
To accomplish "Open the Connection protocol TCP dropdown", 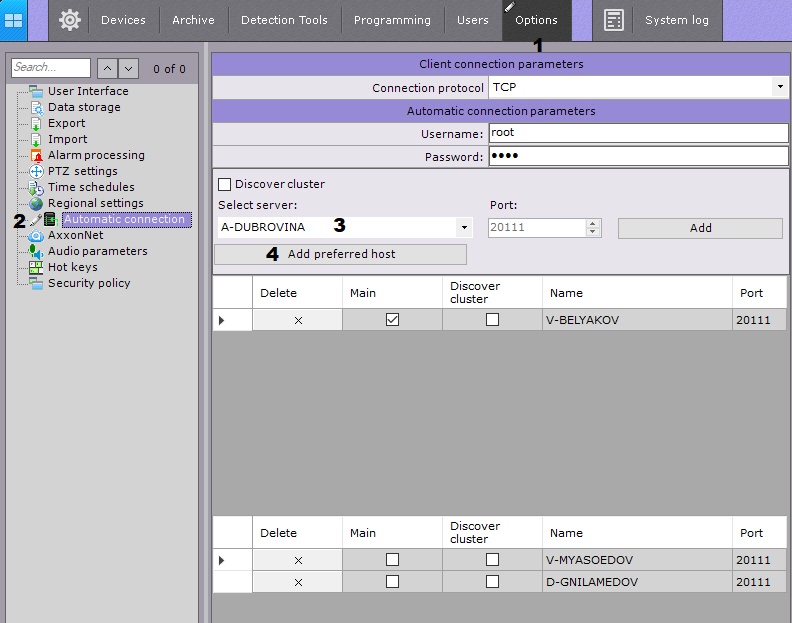I will point(779,88).
